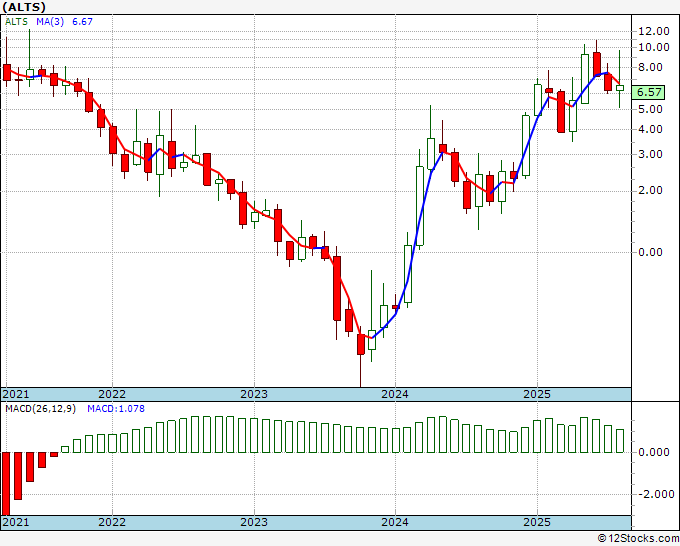680x546 pixels.
Task: Click the MACD(26,12,9) indicator label
Action: [x=40, y=409]
